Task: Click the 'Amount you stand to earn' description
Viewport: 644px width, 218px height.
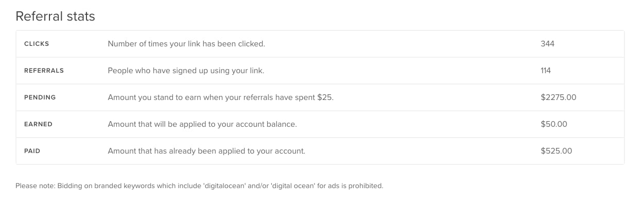Action: point(220,97)
